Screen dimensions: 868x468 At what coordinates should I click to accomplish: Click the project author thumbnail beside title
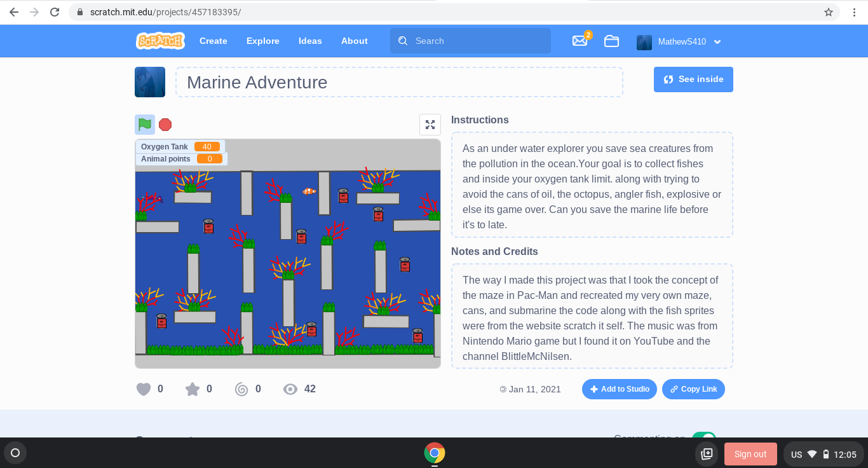pos(150,82)
